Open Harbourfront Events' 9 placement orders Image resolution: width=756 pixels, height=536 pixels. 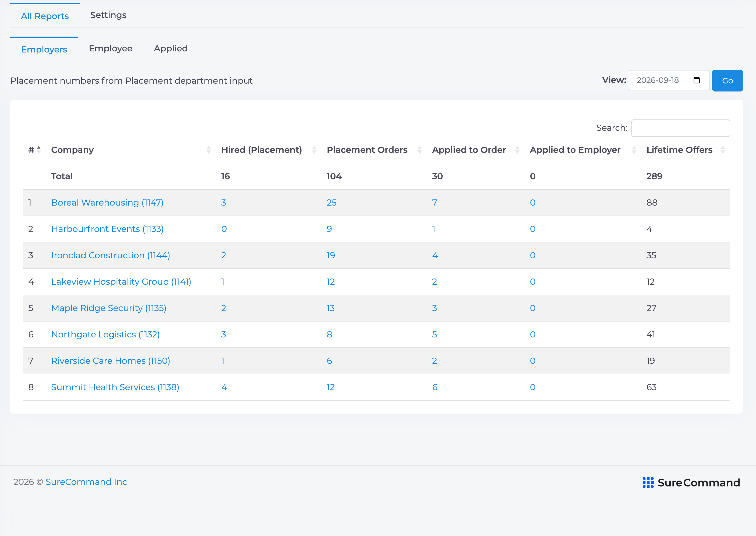click(x=329, y=229)
